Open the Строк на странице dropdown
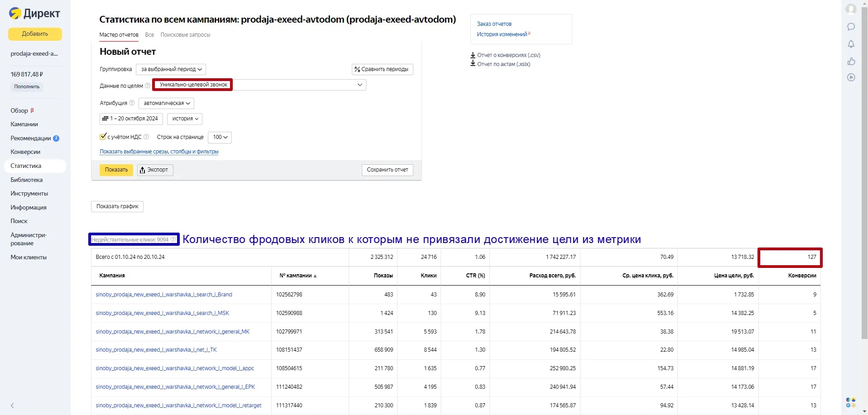The height and width of the screenshot is (415, 868). tap(220, 137)
